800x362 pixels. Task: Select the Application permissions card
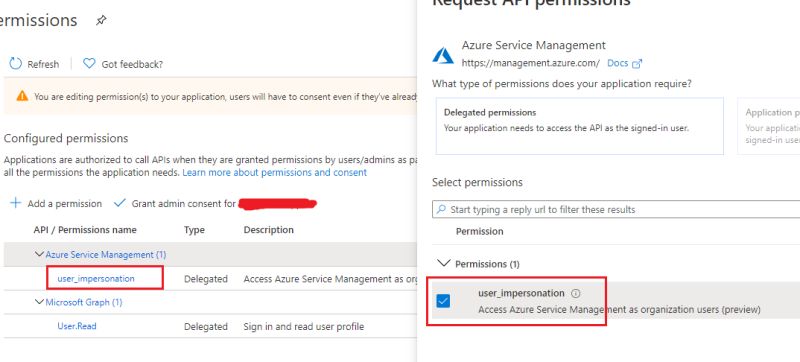[768, 126]
